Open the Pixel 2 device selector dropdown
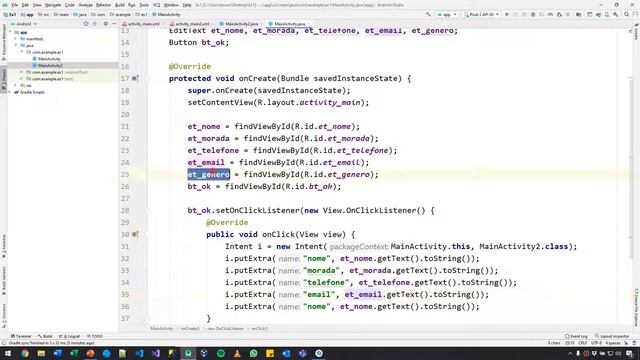This screenshot has height=360, width=640. (482, 14)
